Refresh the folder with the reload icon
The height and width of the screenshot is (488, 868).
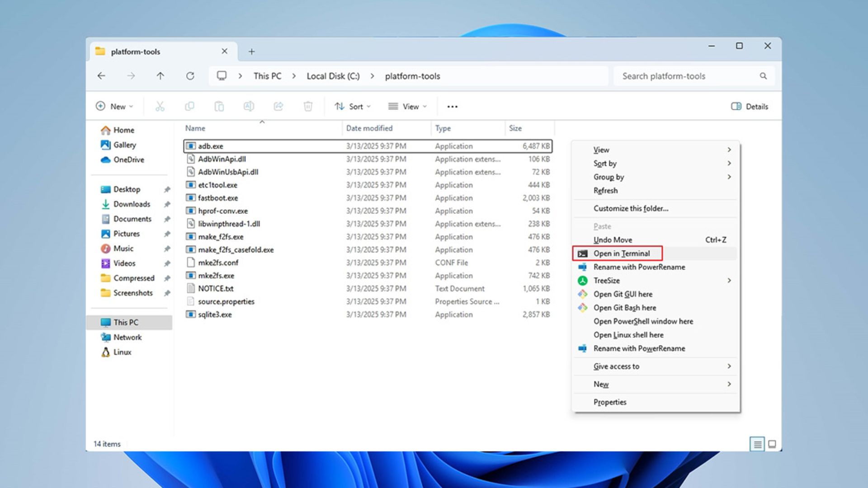190,76
